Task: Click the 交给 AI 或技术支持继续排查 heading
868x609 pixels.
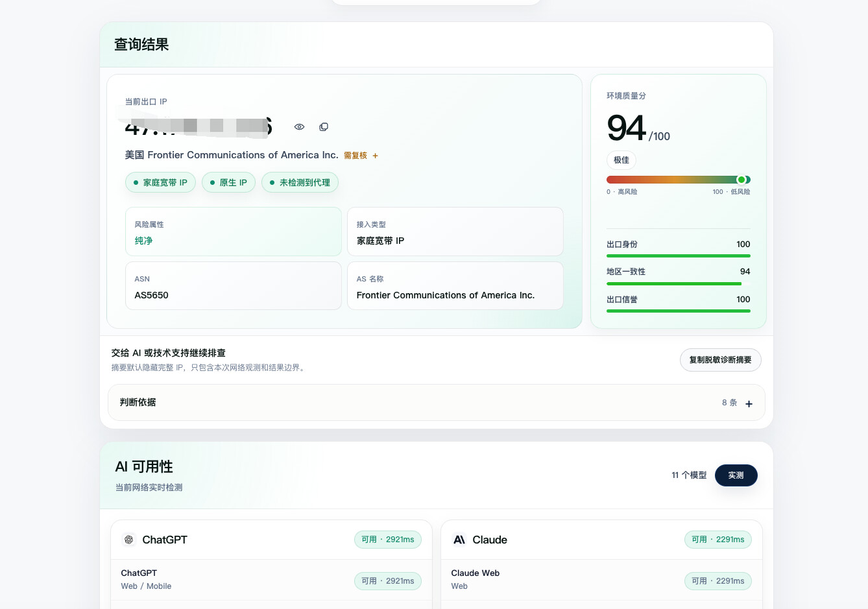Action: (x=169, y=353)
